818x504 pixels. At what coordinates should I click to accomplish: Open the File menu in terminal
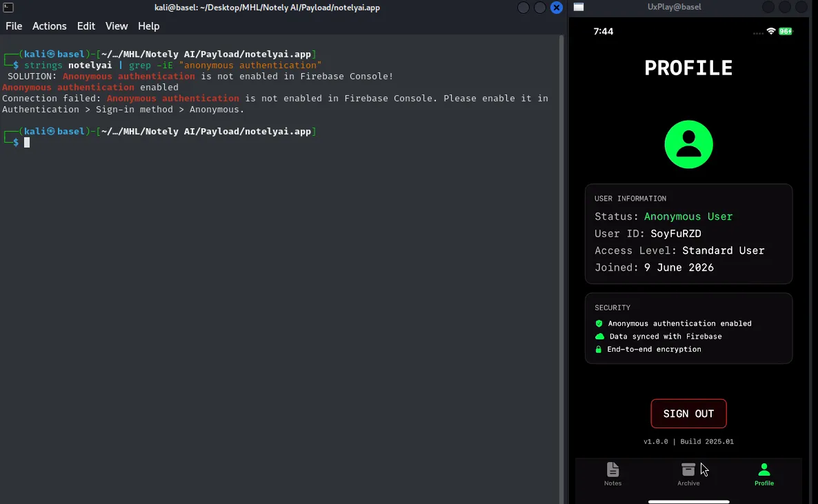click(x=14, y=26)
